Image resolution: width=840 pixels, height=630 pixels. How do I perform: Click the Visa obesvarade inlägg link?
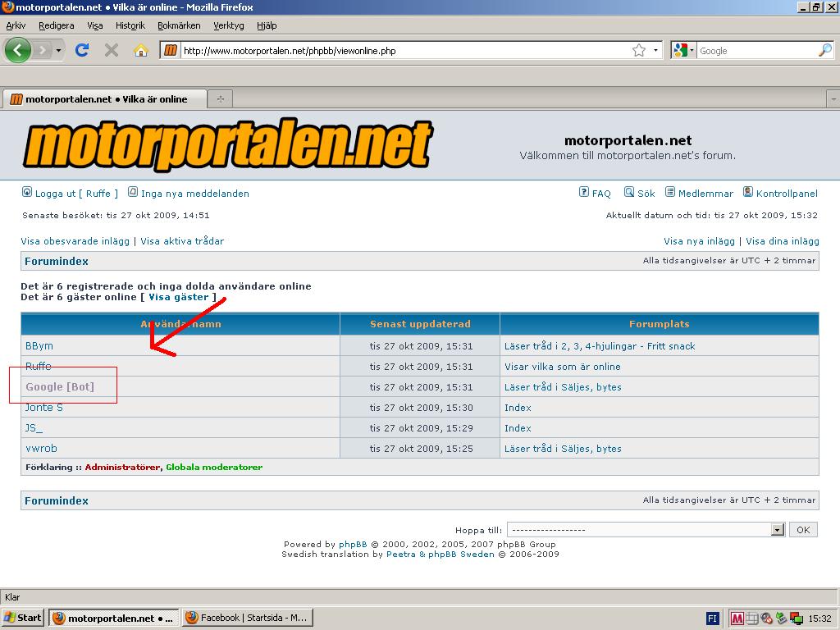(x=75, y=241)
